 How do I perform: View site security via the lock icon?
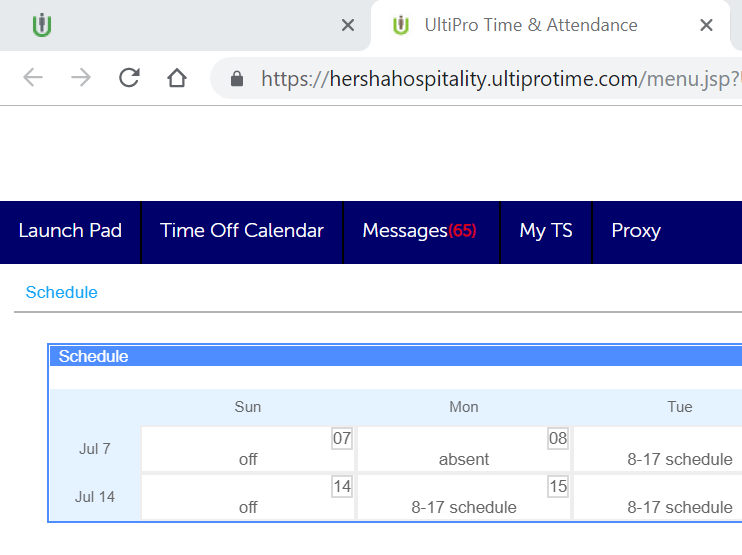coord(237,79)
